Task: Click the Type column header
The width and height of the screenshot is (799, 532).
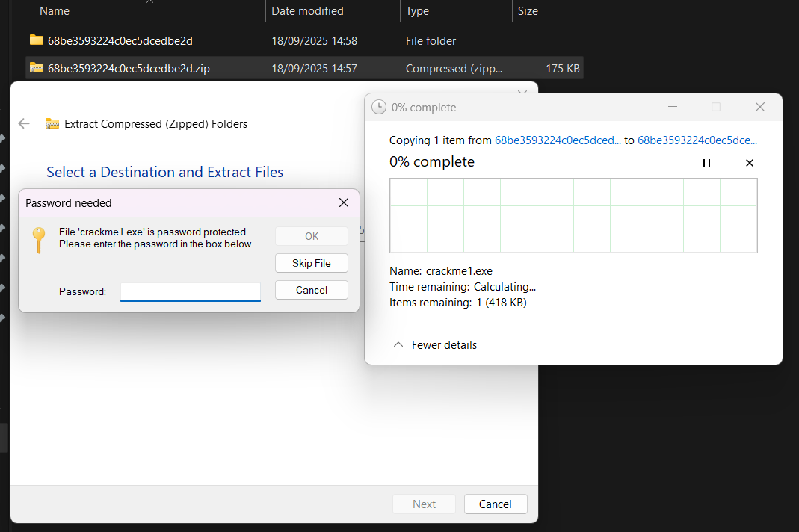Action: [x=417, y=11]
